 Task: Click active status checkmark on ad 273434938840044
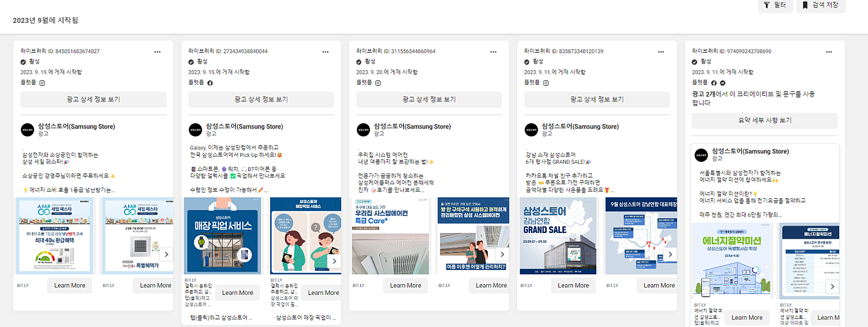[x=191, y=62]
